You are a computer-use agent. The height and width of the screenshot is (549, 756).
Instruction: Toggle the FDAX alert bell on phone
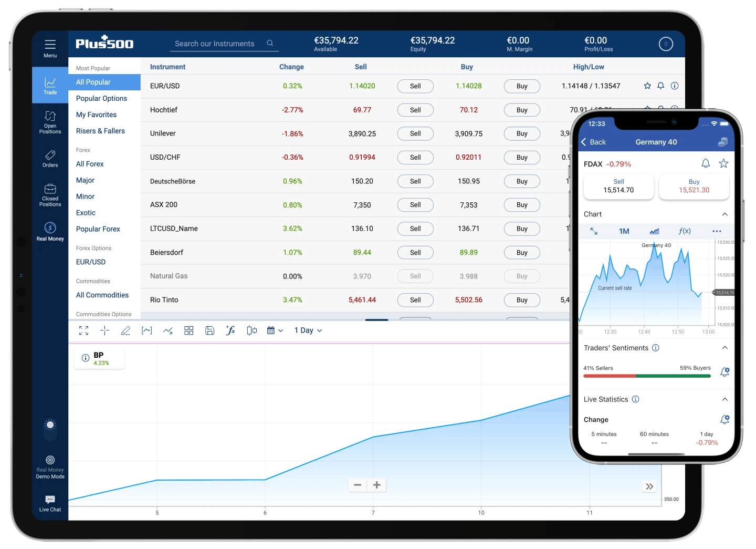pos(706,163)
